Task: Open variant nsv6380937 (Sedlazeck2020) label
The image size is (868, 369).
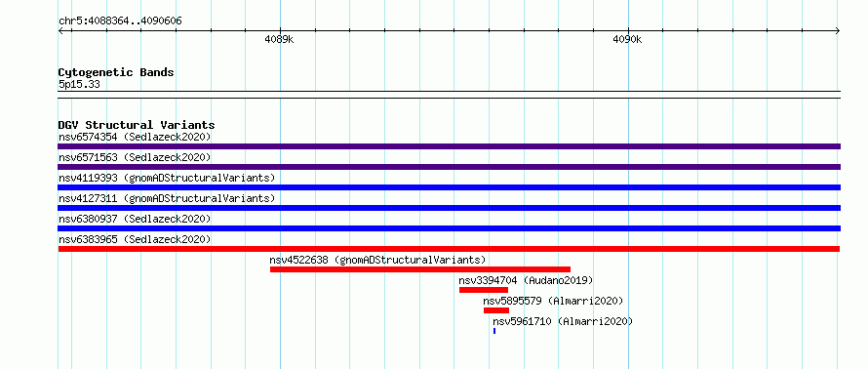Action: pos(135,219)
